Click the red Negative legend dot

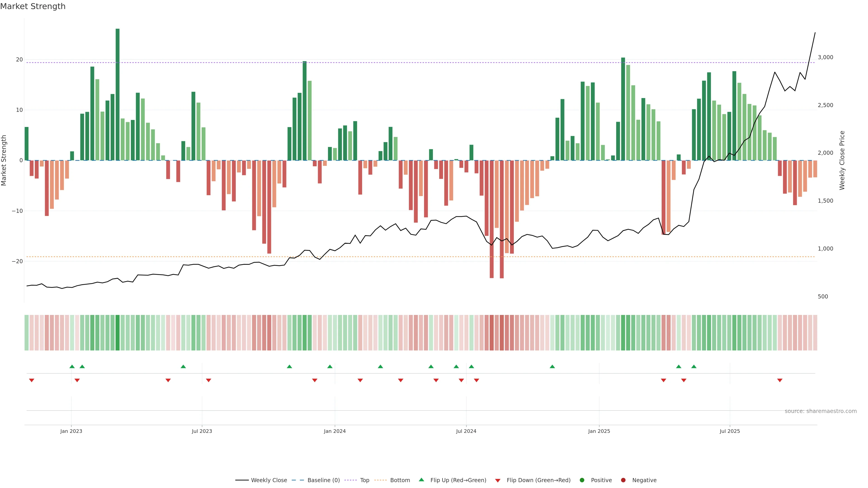click(623, 480)
